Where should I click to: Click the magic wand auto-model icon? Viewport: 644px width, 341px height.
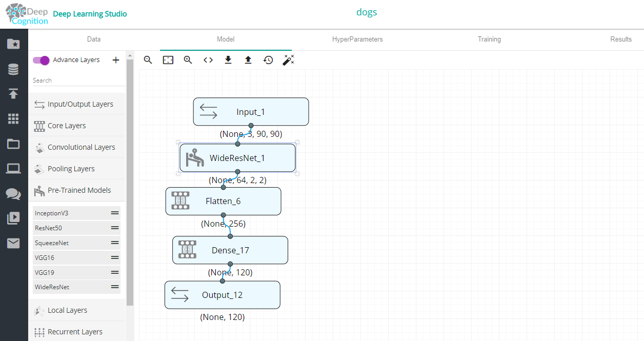click(x=288, y=60)
